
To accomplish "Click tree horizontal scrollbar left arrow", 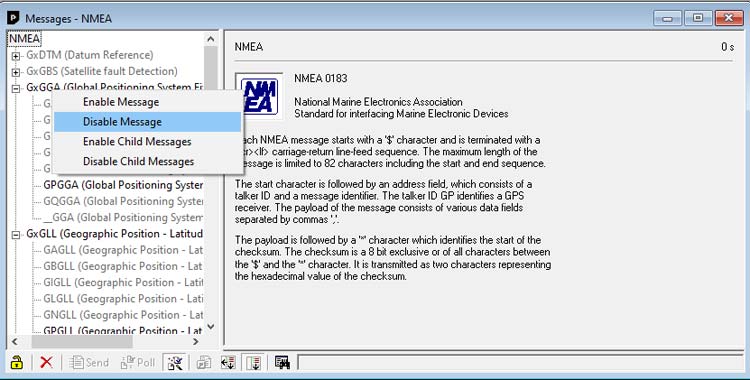I will (14, 342).
